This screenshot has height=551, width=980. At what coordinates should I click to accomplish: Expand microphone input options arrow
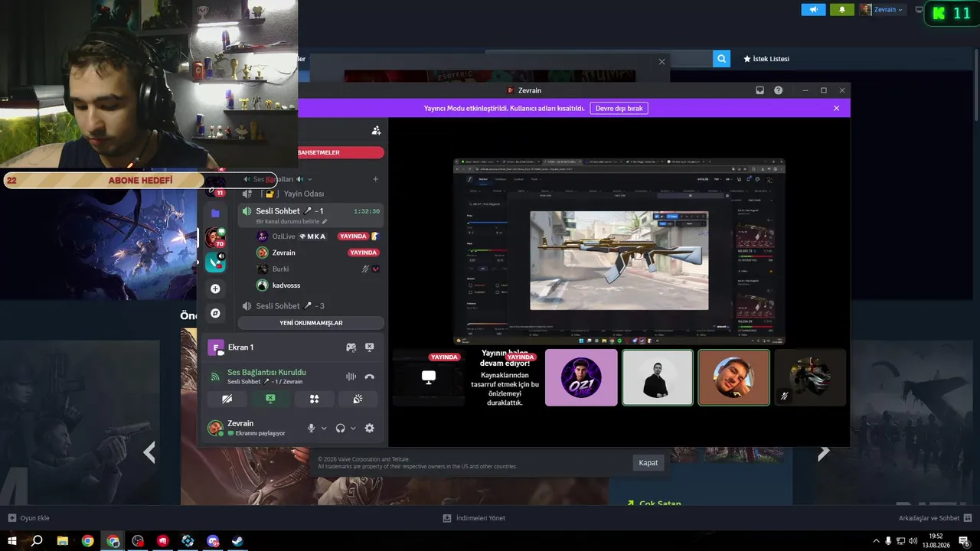tap(324, 429)
